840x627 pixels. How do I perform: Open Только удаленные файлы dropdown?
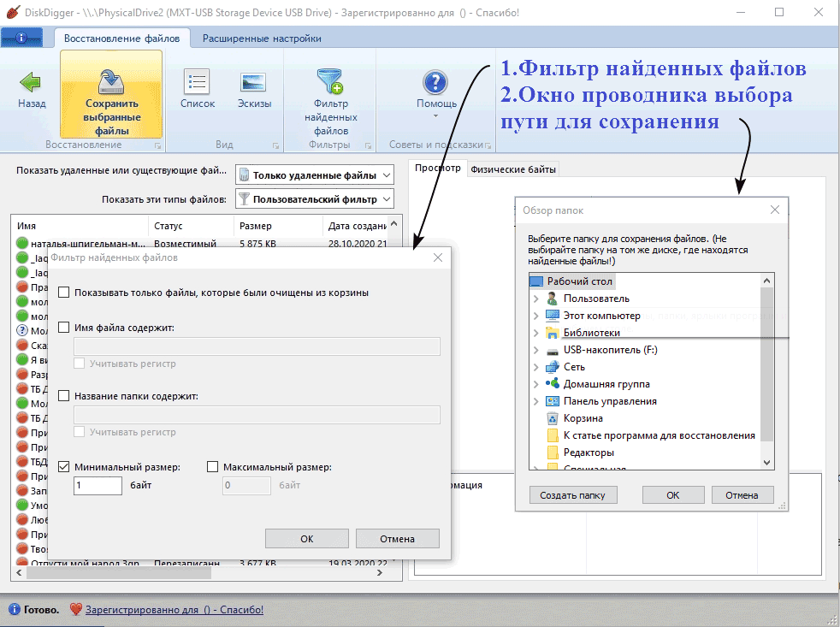pyautogui.click(x=315, y=175)
